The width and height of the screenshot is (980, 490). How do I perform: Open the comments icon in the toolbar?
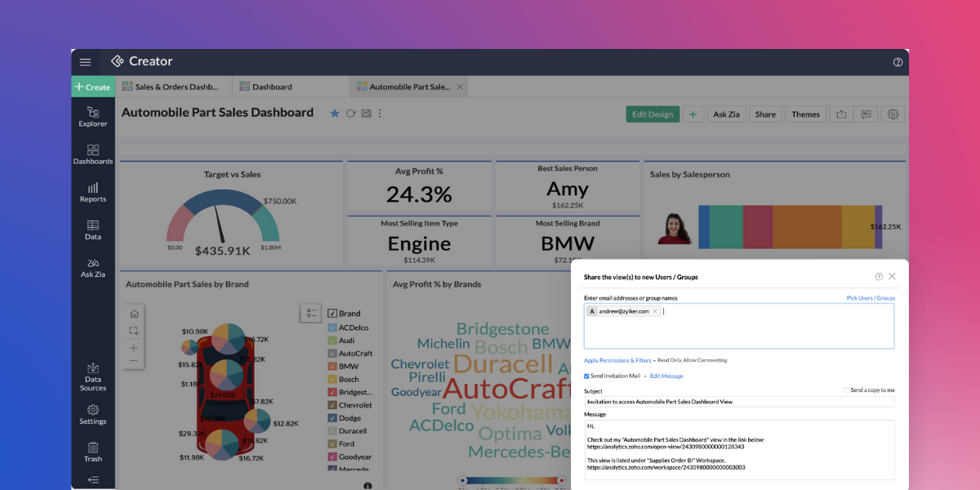coord(866,114)
